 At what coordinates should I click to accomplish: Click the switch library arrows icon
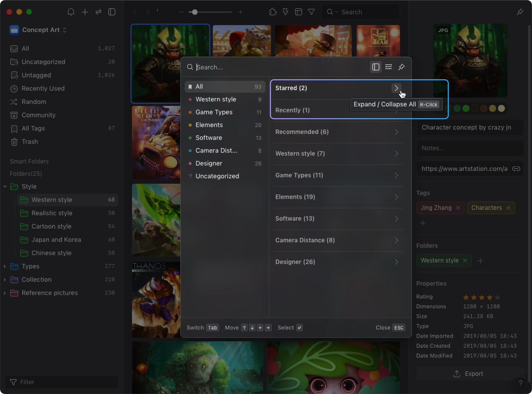point(98,12)
